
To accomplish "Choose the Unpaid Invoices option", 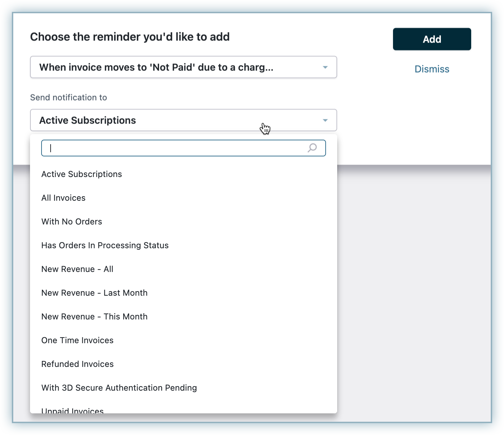I will click(73, 410).
